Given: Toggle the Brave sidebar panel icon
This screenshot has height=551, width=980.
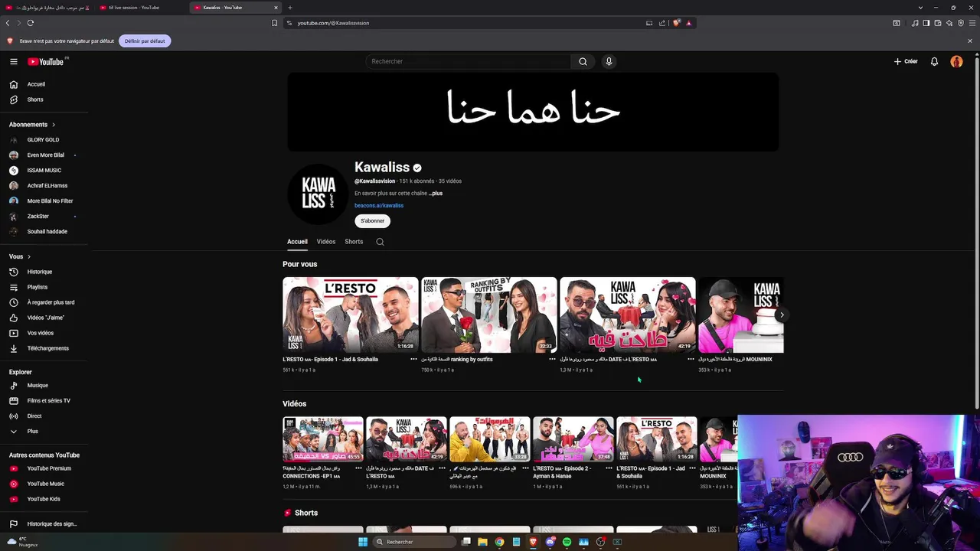Looking at the screenshot, I should [926, 23].
